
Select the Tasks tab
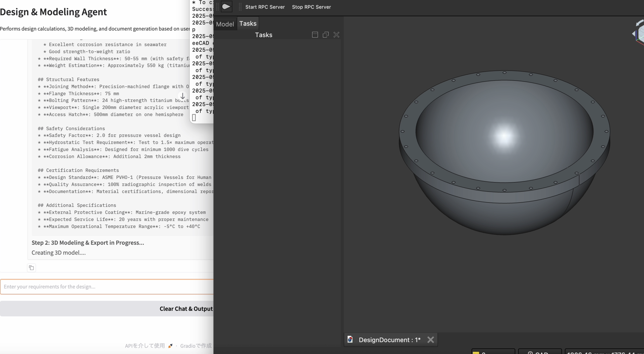click(248, 24)
